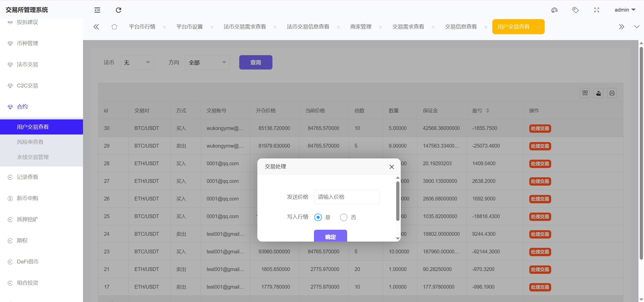
Task: Select the 是 radio for 写入行情
Action: [x=318, y=217]
